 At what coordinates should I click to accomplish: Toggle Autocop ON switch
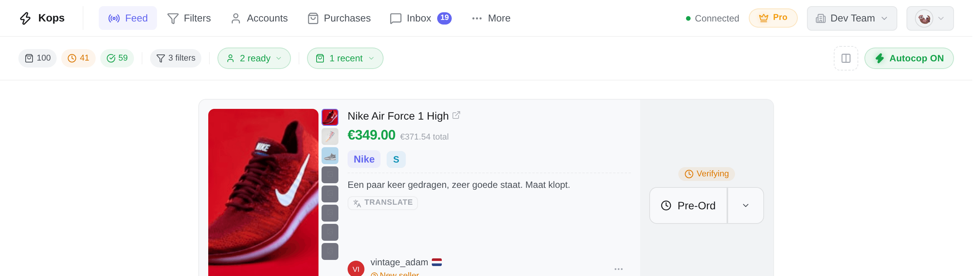click(x=909, y=58)
